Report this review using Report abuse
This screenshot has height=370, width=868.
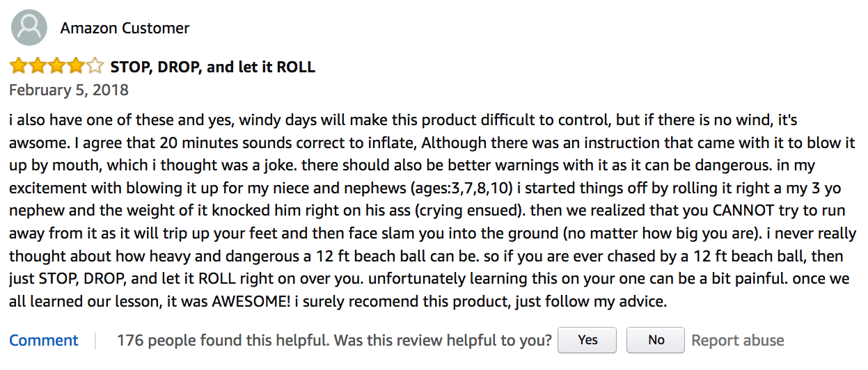click(x=738, y=341)
